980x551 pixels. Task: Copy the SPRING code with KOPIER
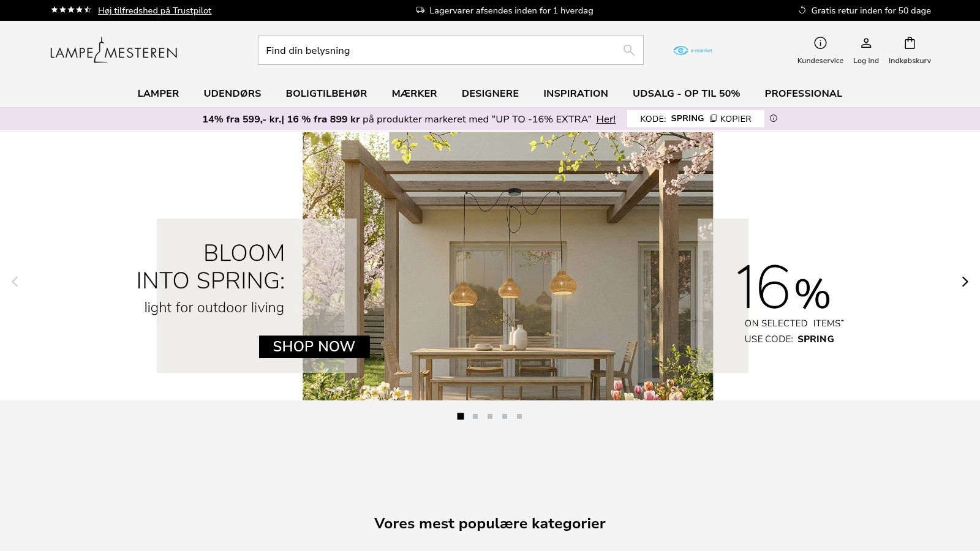(x=731, y=119)
